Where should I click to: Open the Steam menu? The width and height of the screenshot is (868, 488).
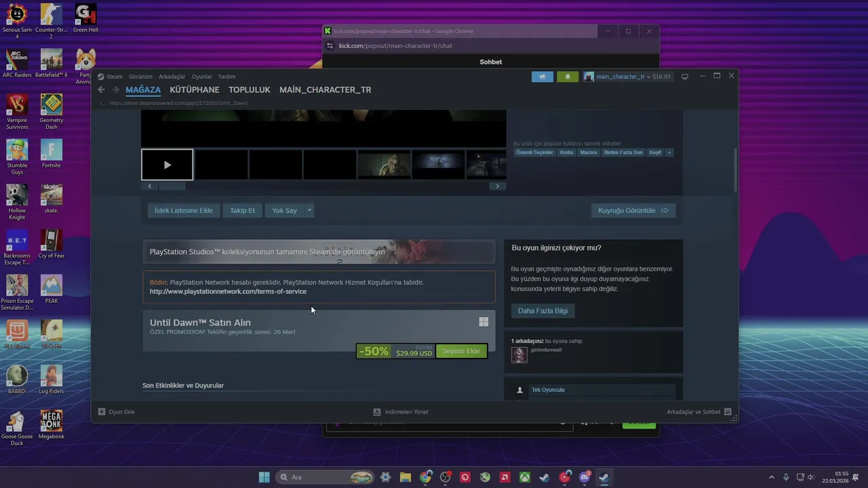click(114, 77)
